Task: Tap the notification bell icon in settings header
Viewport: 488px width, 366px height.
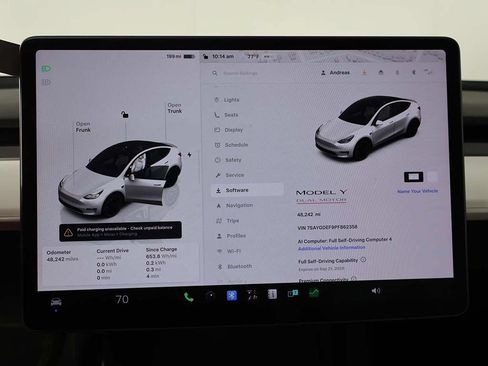Action: [397, 72]
